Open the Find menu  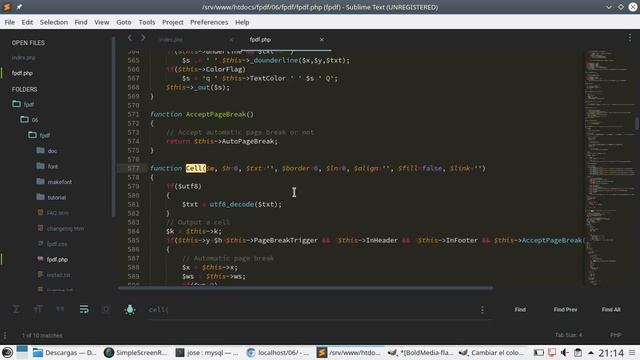tap(81, 22)
